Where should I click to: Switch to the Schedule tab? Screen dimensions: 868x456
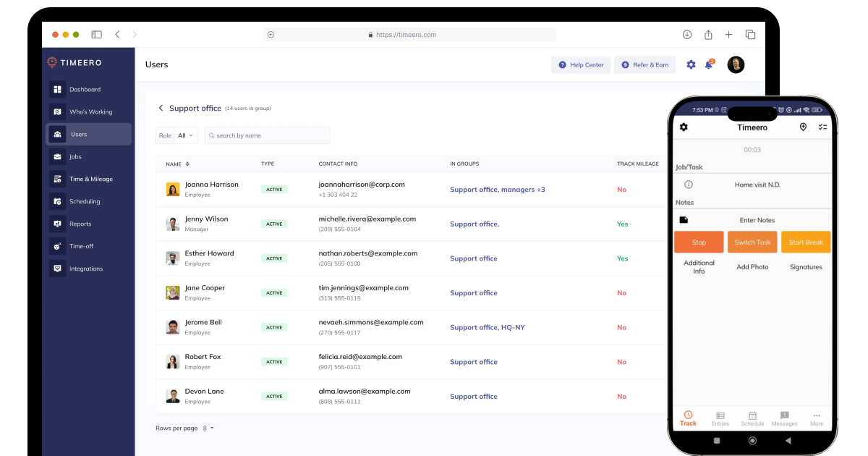click(752, 419)
